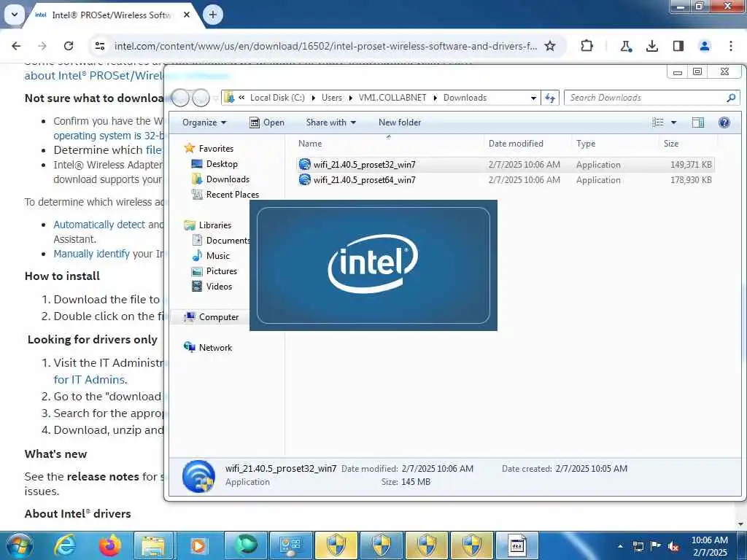Open view options dropdown arrow

click(x=673, y=122)
